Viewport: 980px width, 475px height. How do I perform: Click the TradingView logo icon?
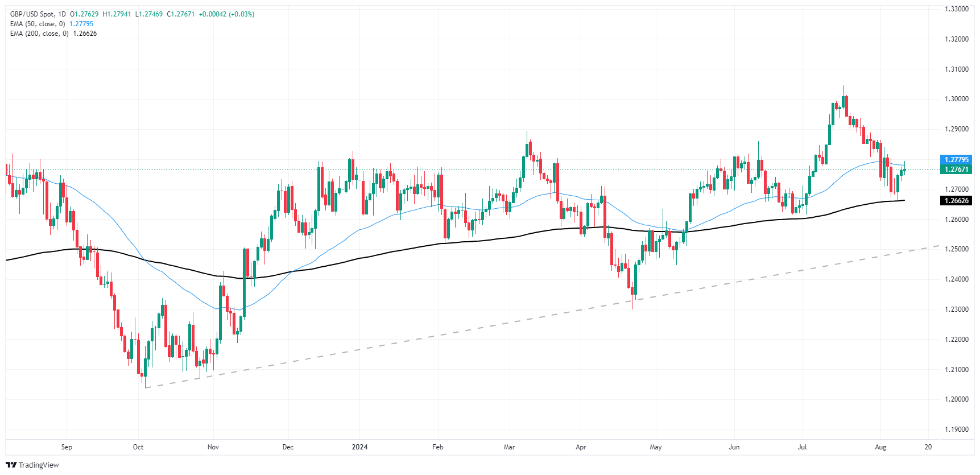pos(11,465)
